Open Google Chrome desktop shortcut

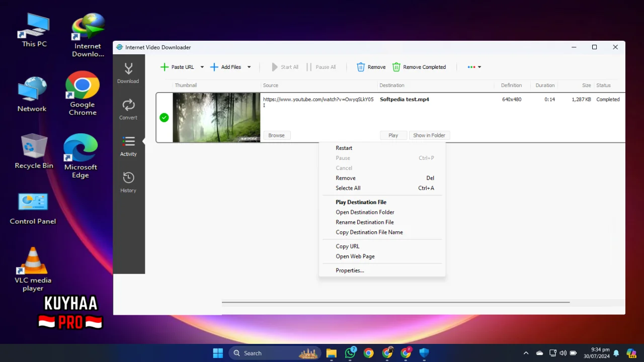83,94
